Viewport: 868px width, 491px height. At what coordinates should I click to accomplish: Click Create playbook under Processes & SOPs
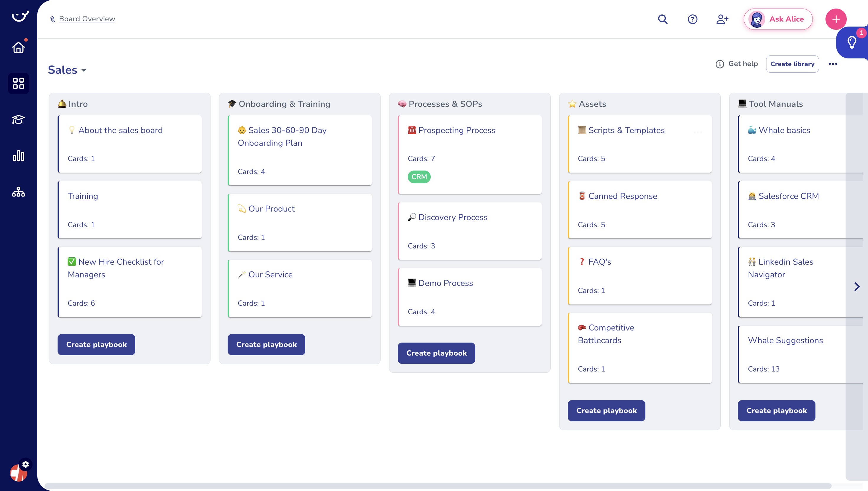tap(436, 353)
